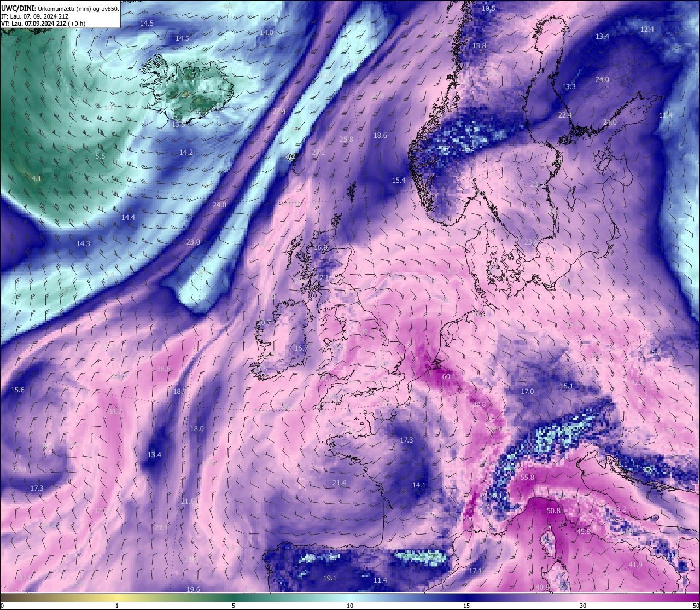Select the IT: Lau. 07. 09. 2024 21Z line
Image resolution: width=700 pixels, height=610 pixels.
35,16
